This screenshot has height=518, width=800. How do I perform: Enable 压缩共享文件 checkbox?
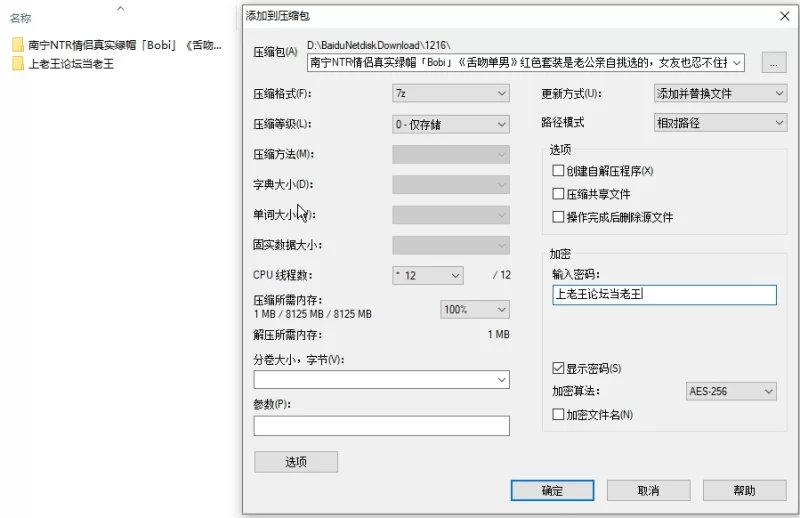click(558, 194)
